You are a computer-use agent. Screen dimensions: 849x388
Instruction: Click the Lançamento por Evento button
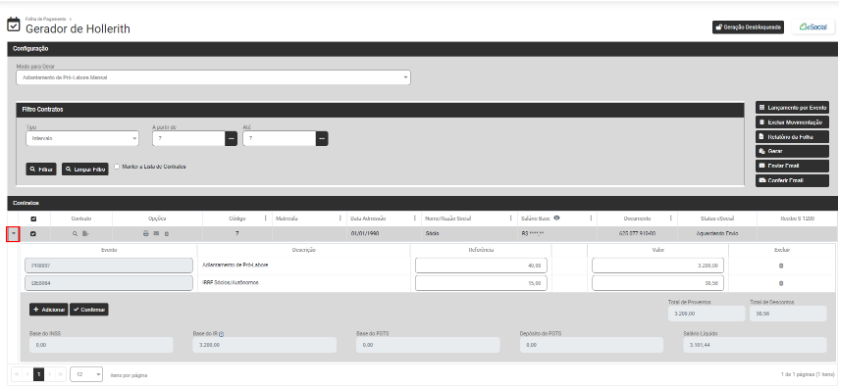[x=792, y=108]
